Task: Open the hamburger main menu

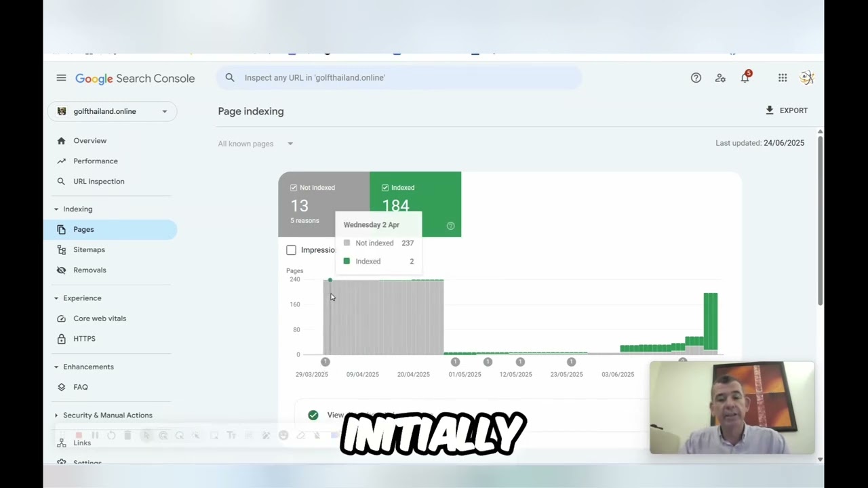Action: point(61,78)
